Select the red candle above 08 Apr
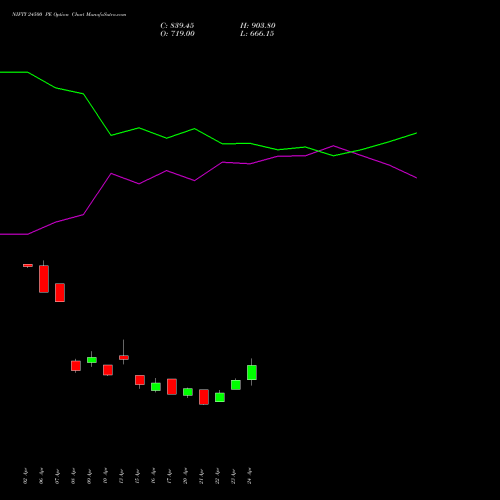Viewport: 500px width, 500px height. [76, 366]
